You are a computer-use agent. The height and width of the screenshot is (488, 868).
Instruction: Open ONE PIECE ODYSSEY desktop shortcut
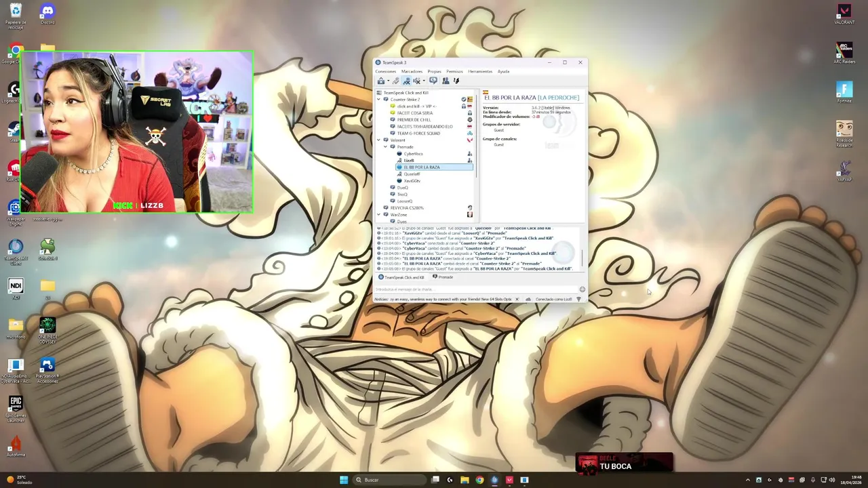[47, 331]
